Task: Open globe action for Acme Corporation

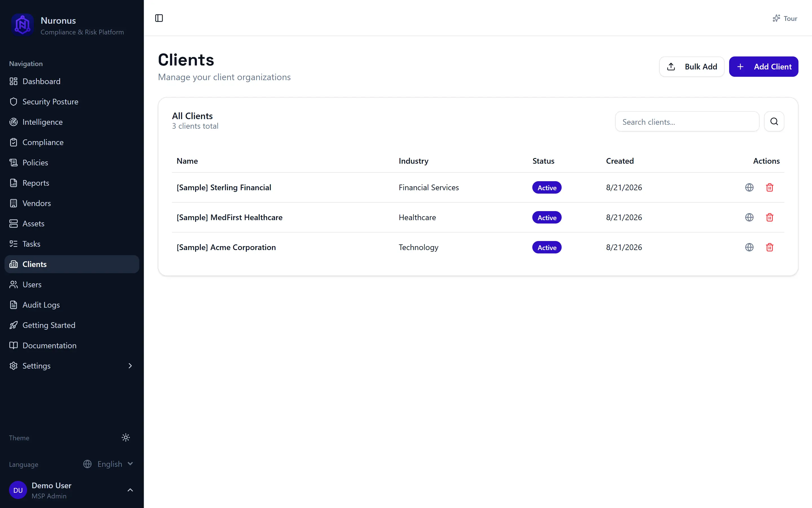Action: tap(749, 247)
